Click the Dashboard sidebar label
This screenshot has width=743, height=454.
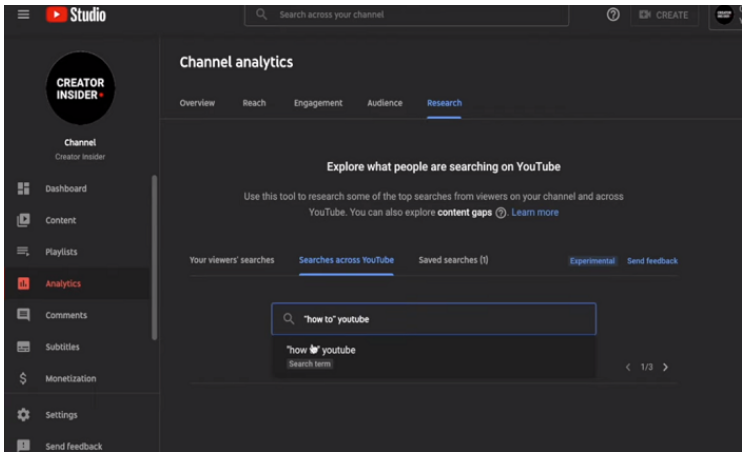coord(66,189)
